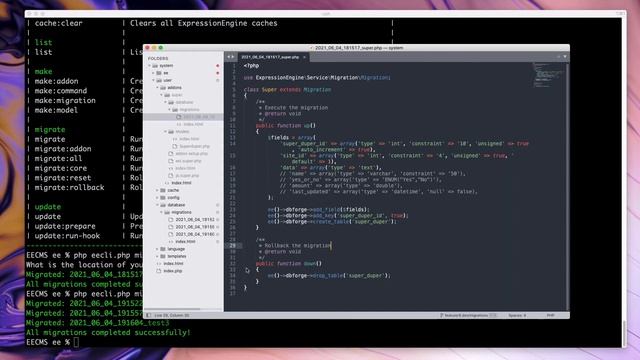Click Line 29, Column status text
The width and height of the screenshot is (640, 360).
point(171,316)
